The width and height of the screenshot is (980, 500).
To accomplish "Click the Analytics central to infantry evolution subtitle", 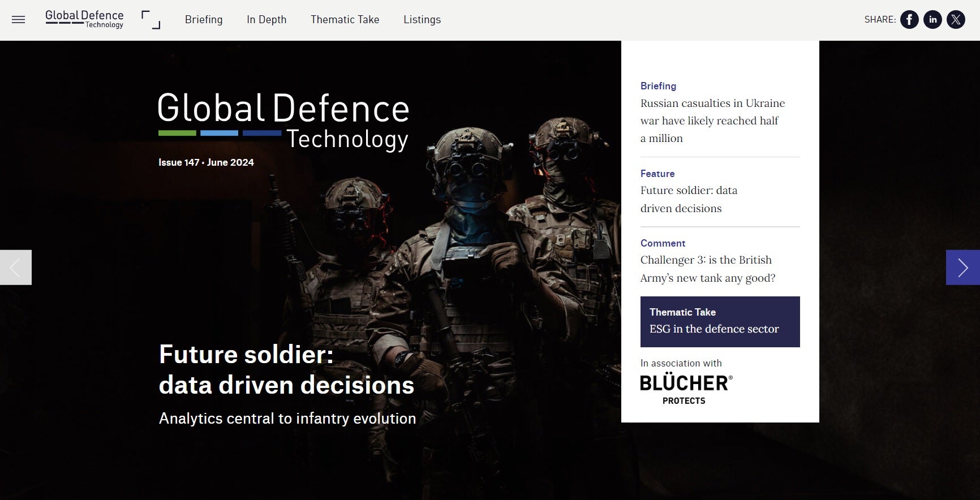I will pos(287,419).
